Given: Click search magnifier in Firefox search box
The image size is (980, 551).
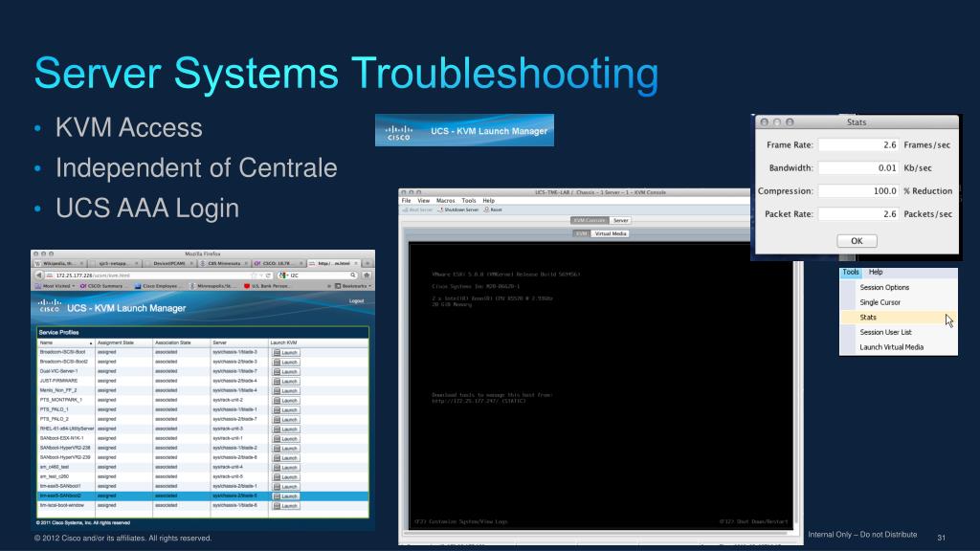Looking at the screenshot, I should pos(353,275).
